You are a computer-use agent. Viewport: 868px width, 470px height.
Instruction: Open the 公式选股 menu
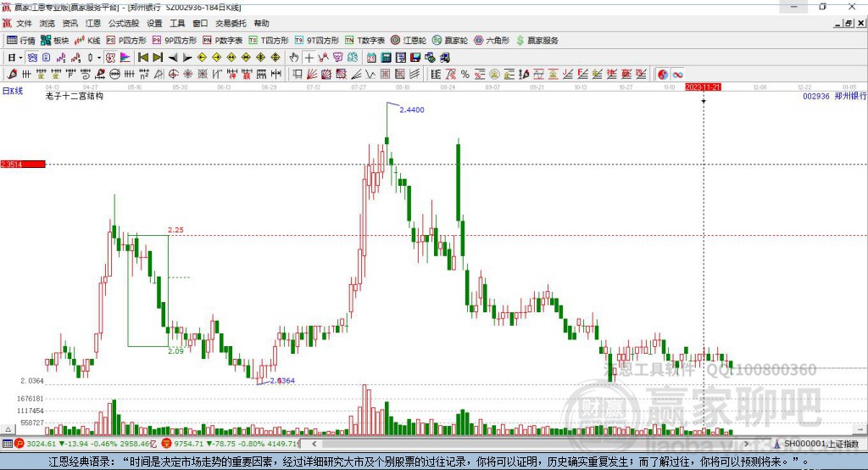[124, 23]
